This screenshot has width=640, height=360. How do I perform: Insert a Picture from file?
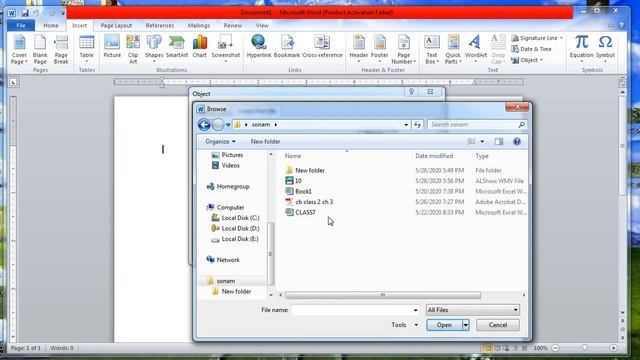[x=112, y=47]
